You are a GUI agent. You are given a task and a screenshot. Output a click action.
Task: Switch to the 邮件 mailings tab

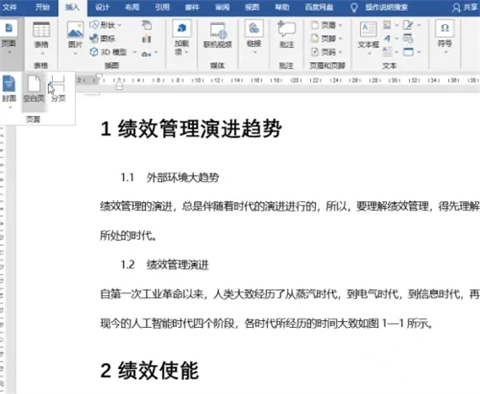point(192,7)
